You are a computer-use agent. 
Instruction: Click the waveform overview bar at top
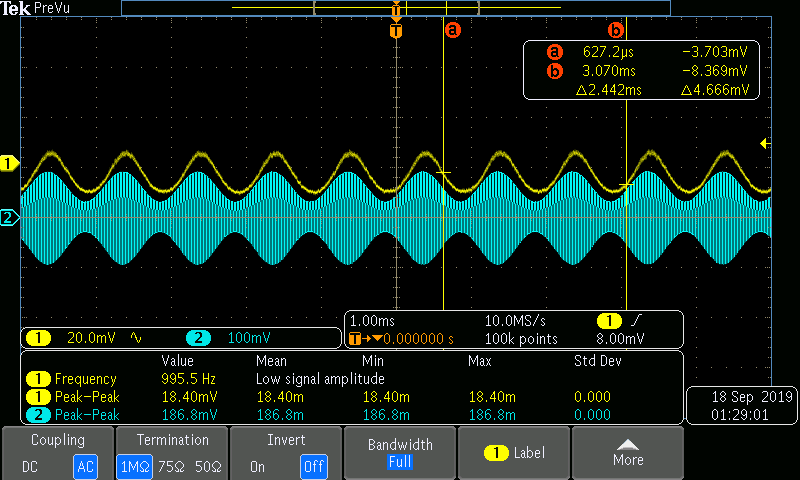click(x=396, y=8)
